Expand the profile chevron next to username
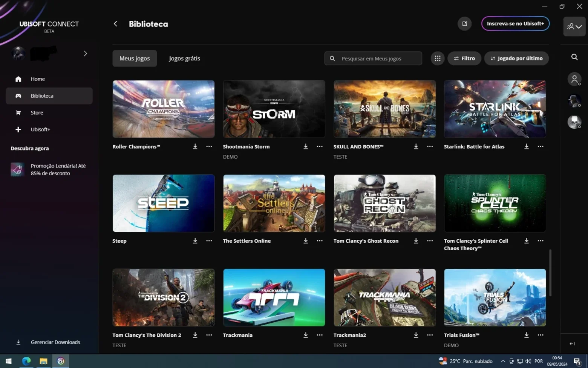Screen dimensions: 588x368 (86, 54)
